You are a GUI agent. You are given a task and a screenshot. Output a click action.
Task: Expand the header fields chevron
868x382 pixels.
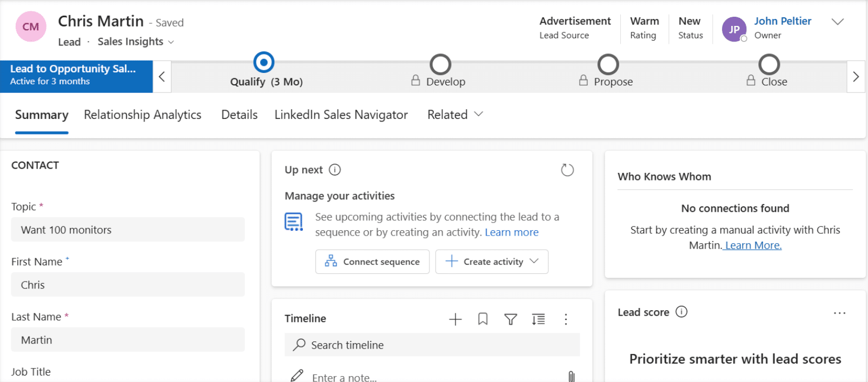click(837, 22)
